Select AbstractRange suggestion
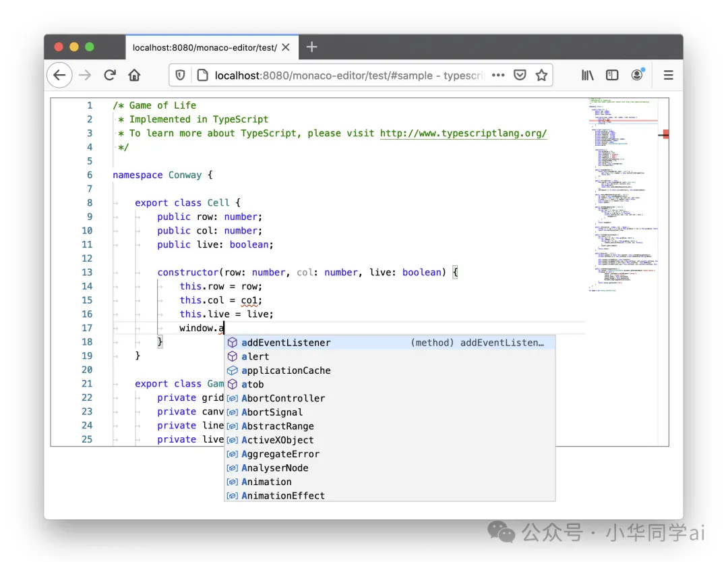Viewport: 728px width, 562px height. pos(390,426)
